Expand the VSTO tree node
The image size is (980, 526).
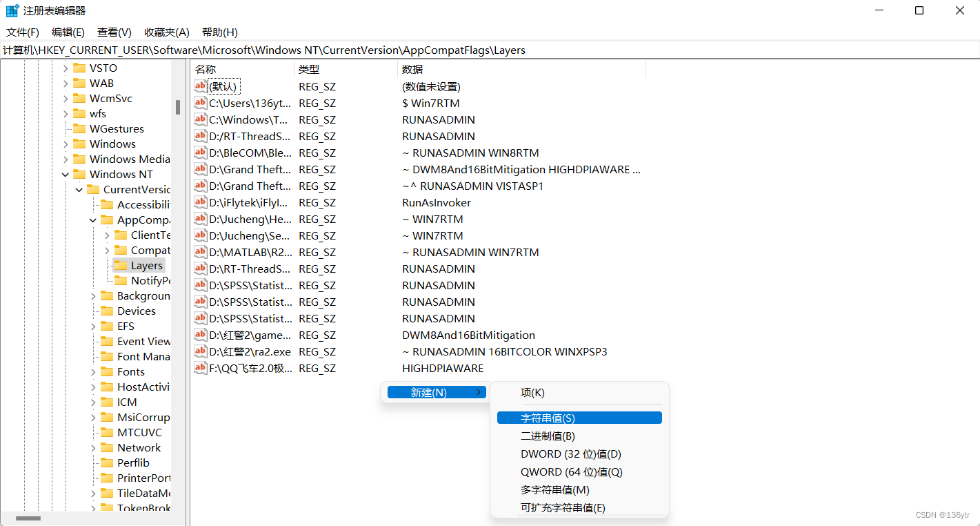pyautogui.click(x=66, y=68)
